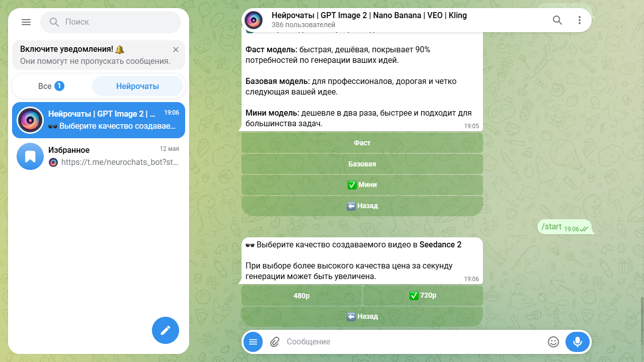Choose the checked Мини model option

[362, 185]
